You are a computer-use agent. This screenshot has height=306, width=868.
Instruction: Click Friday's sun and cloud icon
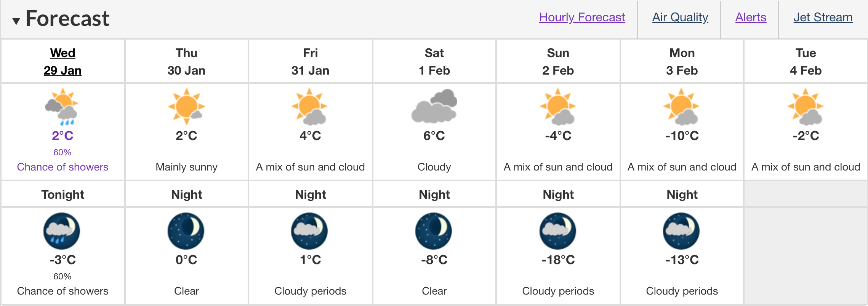(309, 107)
